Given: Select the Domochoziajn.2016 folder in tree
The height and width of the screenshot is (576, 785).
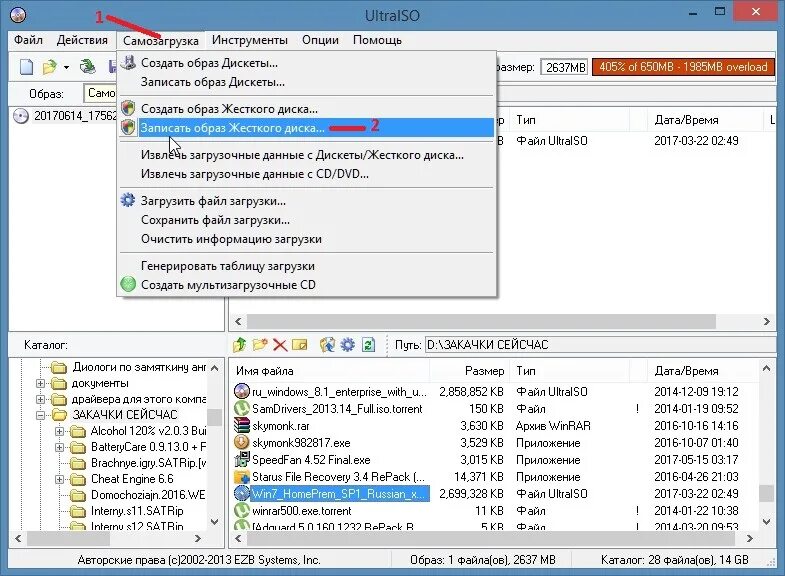Looking at the screenshot, I should 148,495.
